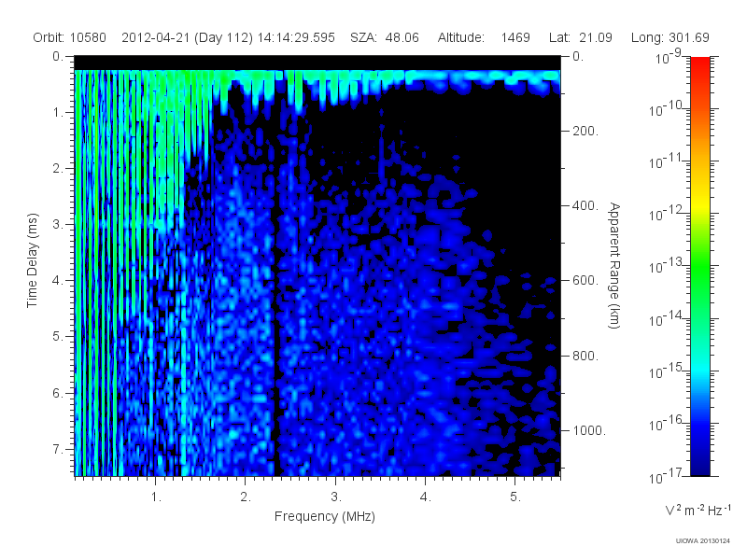Click the apparent range tick label 200.

(x=585, y=131)
